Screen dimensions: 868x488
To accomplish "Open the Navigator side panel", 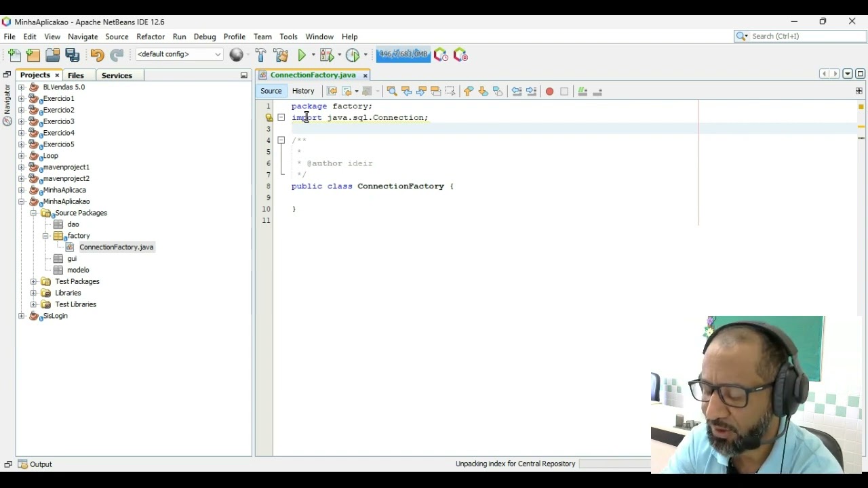I will pyautogui.click(x=7, y=105).
